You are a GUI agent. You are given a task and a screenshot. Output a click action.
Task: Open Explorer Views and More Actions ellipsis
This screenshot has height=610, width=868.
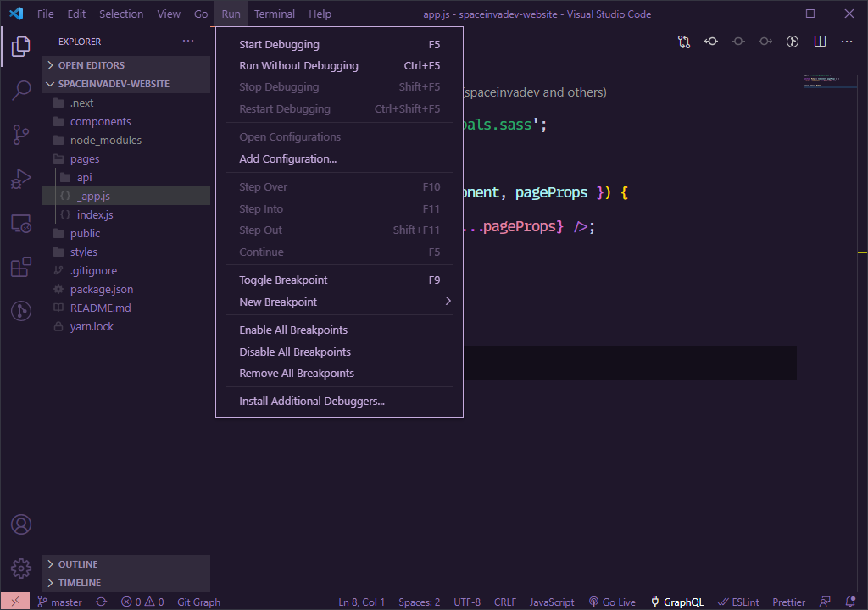188,41
